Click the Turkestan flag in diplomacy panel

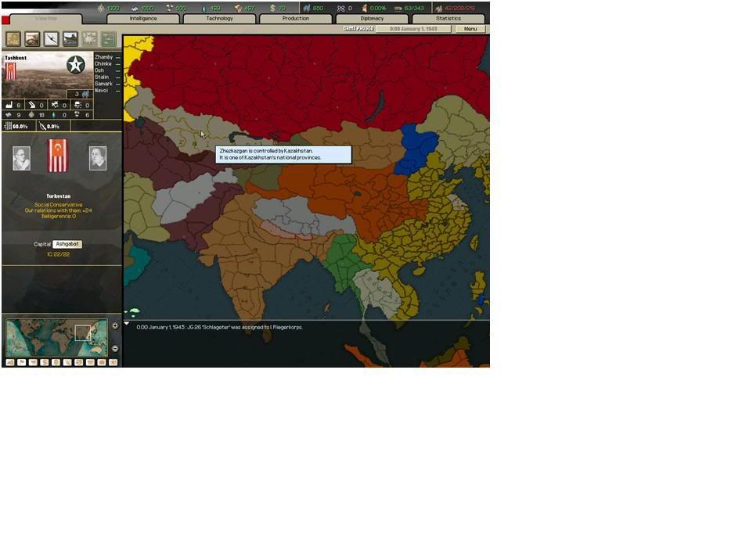pos(58,156)
